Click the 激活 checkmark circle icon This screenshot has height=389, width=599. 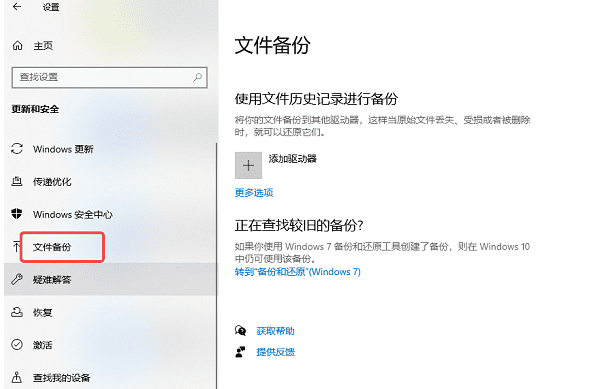pyautogui.click(x=17, y=345)
